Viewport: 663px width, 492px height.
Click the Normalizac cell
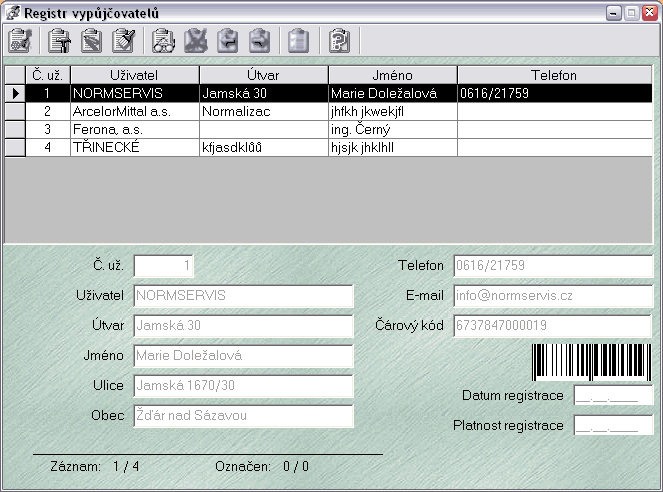point(263,112)
